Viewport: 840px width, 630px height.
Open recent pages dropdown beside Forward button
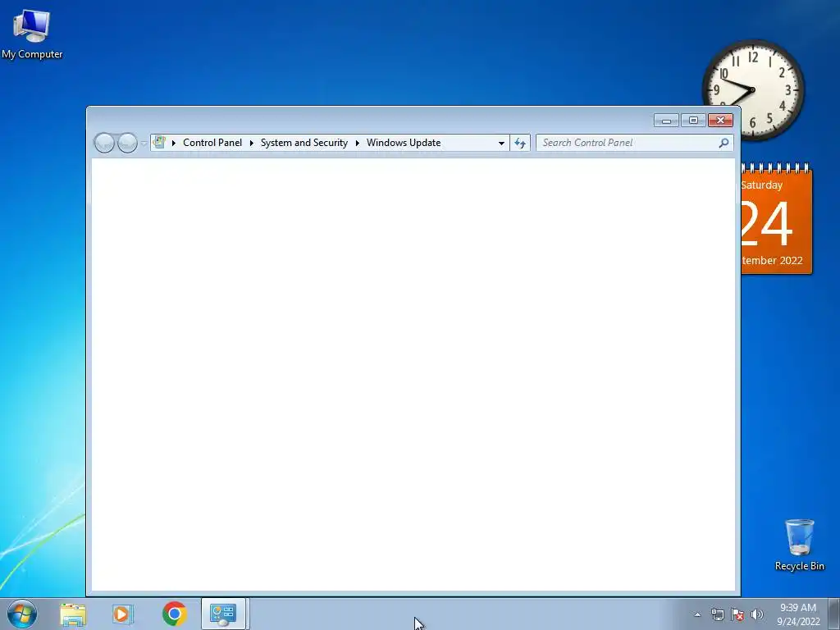coord(144,144)
